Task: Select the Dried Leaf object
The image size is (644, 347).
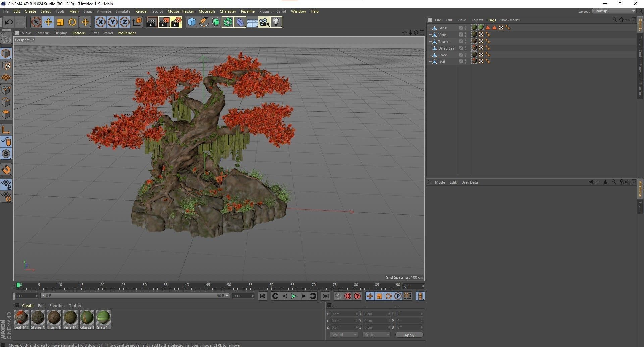Action: point(447,48)
